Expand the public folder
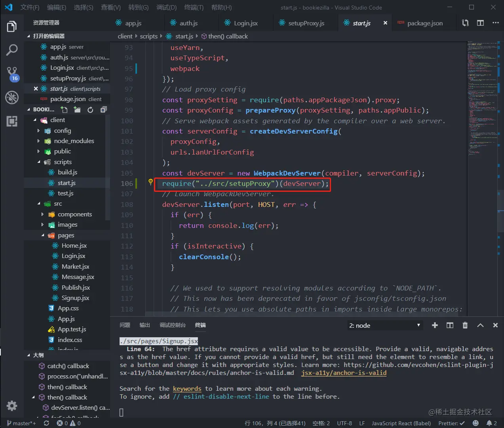The width and height of the screenshot is (504, 428). point(38,151)
